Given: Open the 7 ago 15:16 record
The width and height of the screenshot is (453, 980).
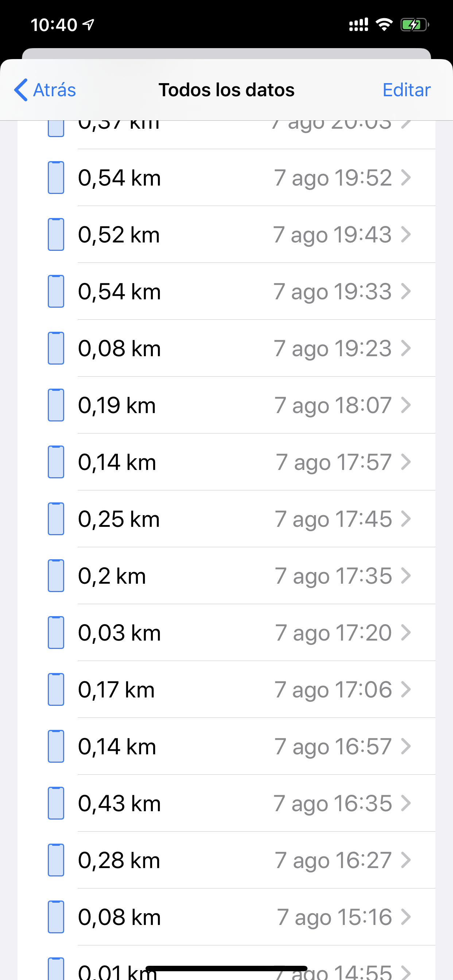Looking at the screenshot, I should (x=244, y=917).
